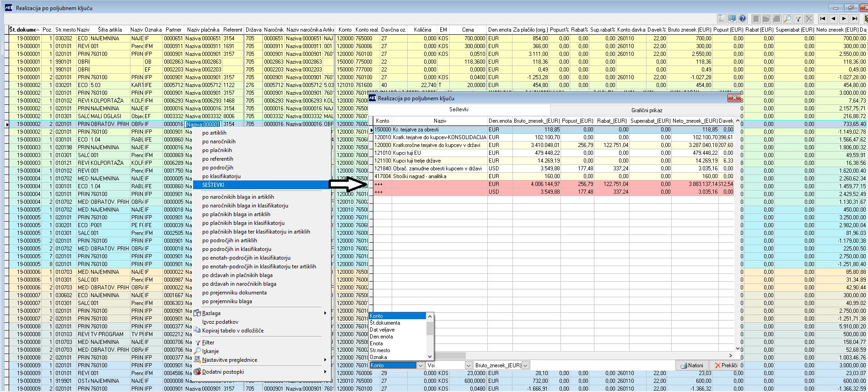Go to next record arrow in toolbar
The image size is (868, 392).
pos(844,19)
